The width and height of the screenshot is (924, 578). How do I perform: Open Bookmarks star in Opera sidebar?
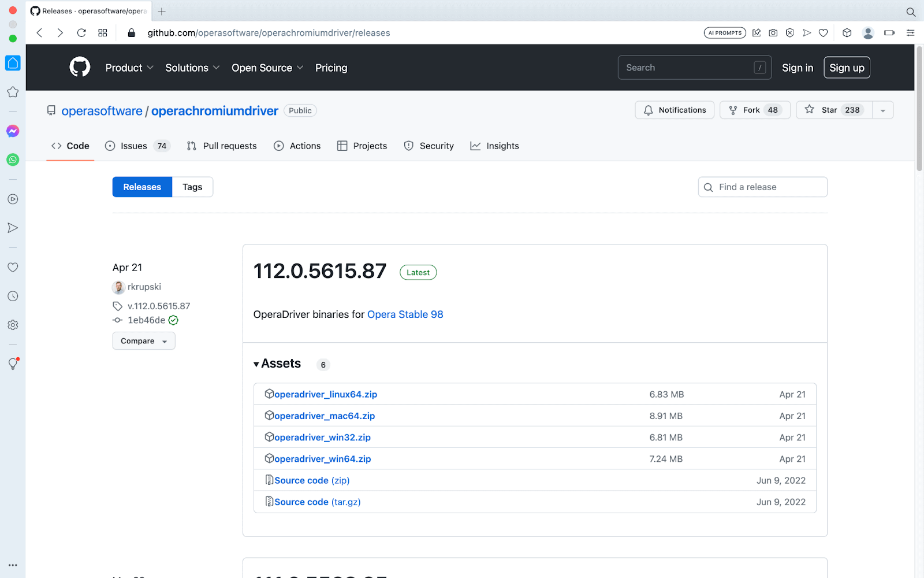click(x=13, y=92)
